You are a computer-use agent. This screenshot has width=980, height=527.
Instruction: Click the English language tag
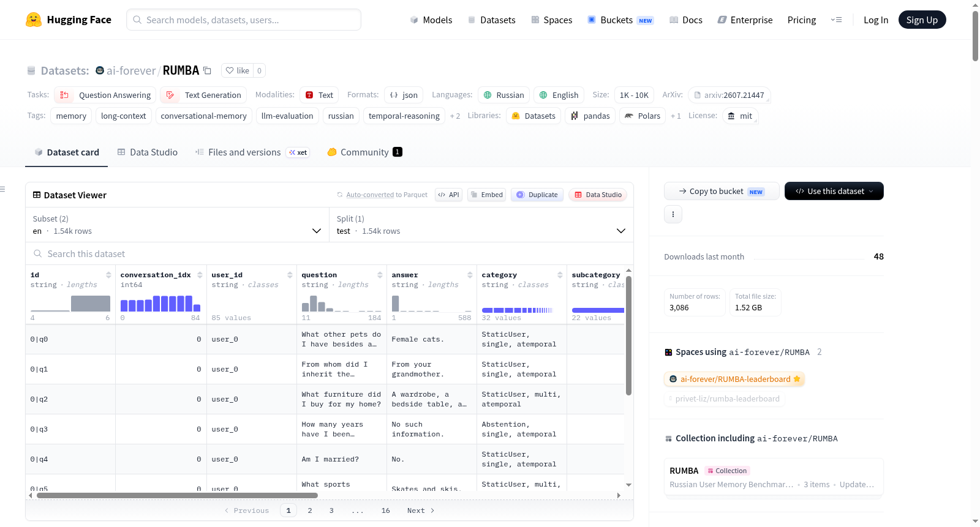pyautogui.click(x=559, y=95)
